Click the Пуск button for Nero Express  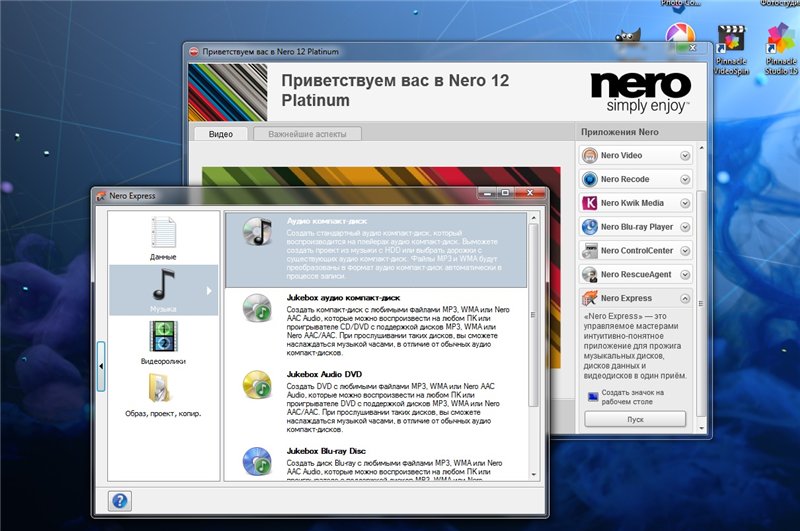tap(635, 419)
